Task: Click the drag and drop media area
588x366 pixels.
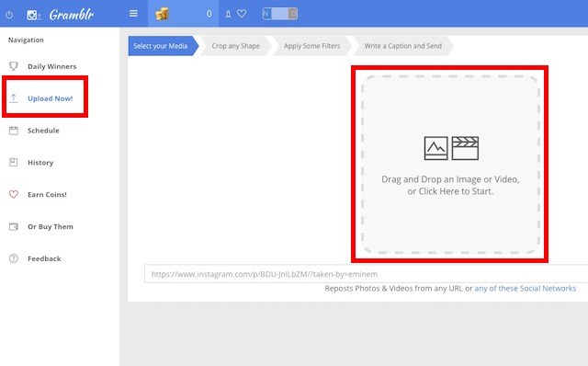Action: 450,164
